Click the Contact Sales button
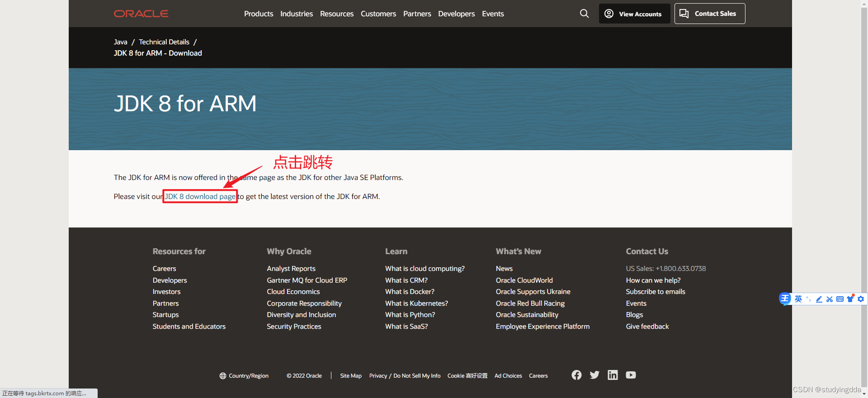This screenshot has width=868, height=398. click(710, 14)
